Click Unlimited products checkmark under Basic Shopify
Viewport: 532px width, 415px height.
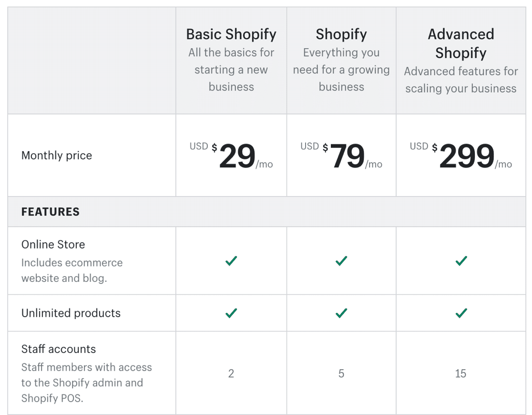click(x=231, y=313)
